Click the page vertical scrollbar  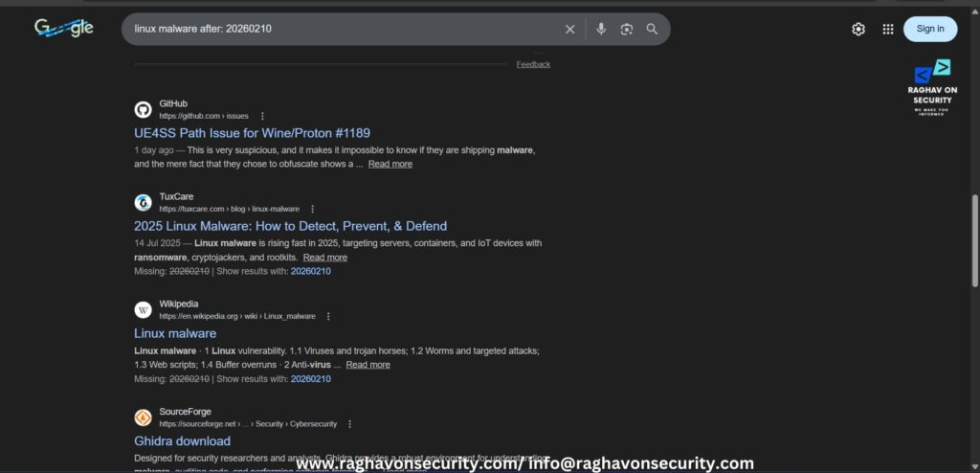tap(974, 240)
